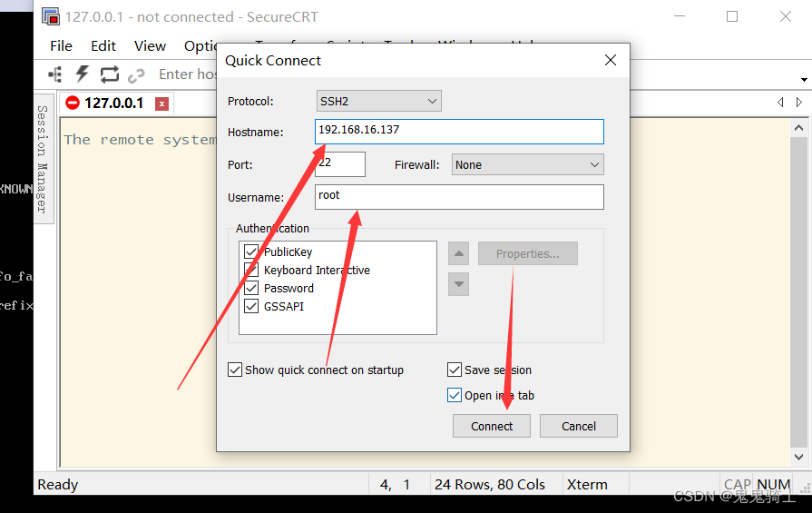Open the Edit menu
The height and width of the screenshot is (513, 812).
coord(103,46)
